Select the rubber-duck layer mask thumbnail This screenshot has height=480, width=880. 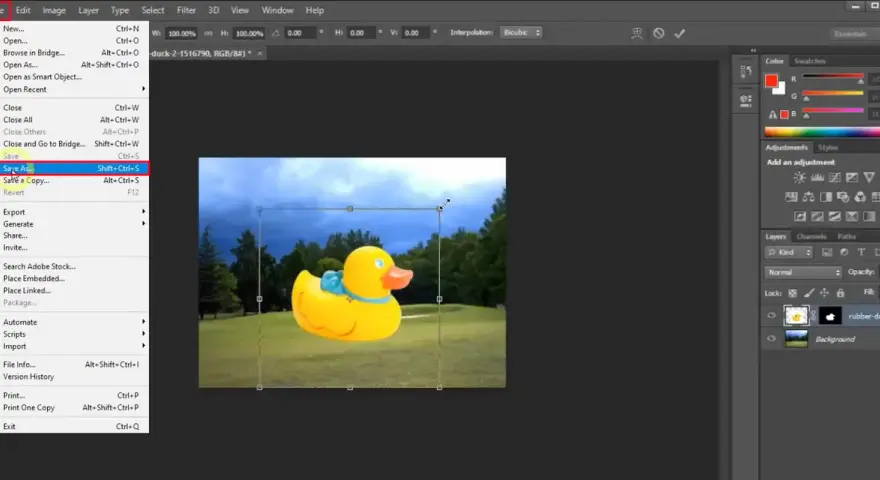tap(830, 316)
